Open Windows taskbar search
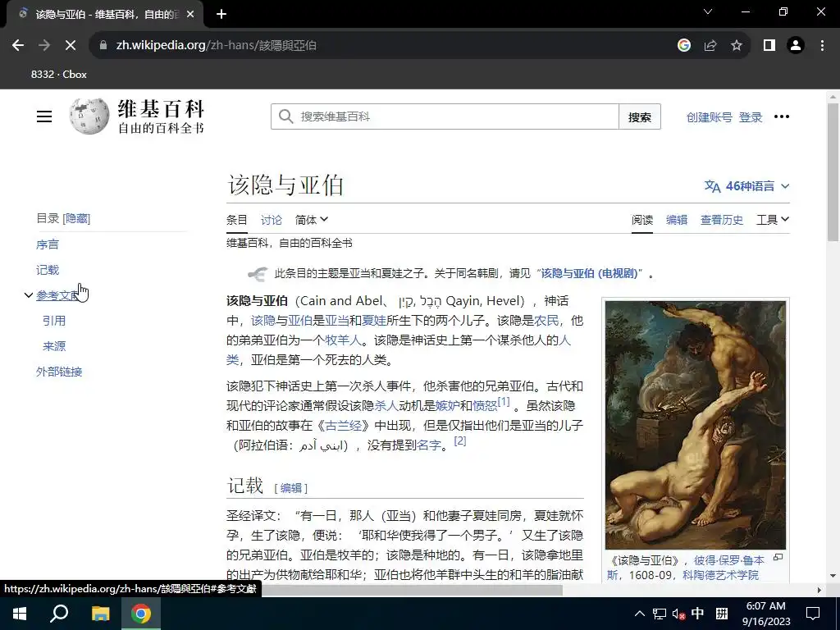Image resolution: width=840 pixels, height=630 pixels. point(59,614)
